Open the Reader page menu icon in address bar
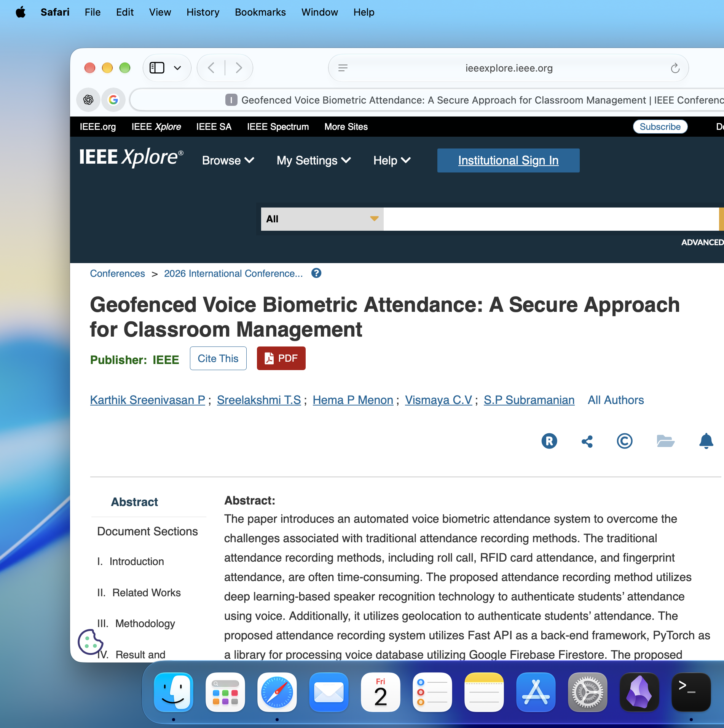This screenshot has height=728, width=724. 343,68
